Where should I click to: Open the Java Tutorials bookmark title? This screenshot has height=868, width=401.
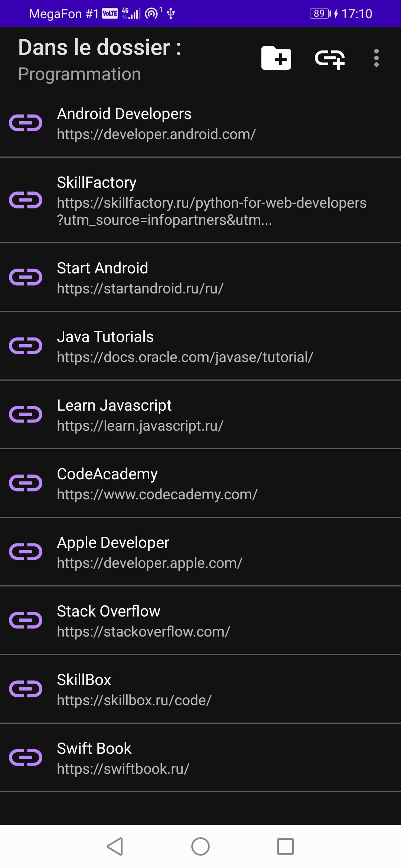(105, 337)
